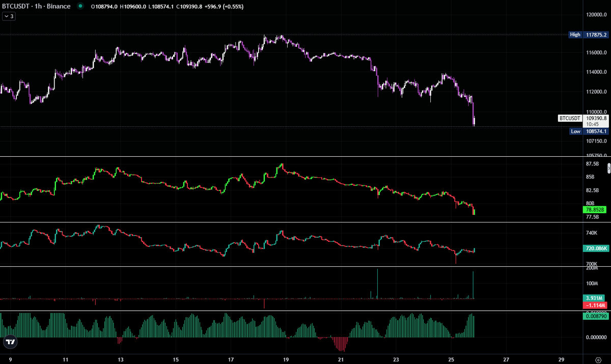This screenshot has width=611, height=364.
Task: Expand the collapsed indicators list showing 3
Action: 10,16
